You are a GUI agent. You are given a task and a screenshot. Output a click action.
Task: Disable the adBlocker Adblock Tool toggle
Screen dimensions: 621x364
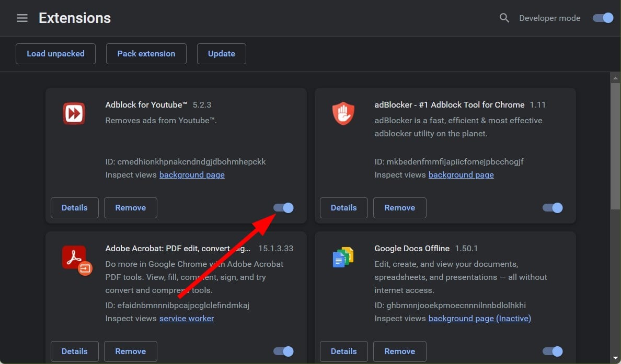pyautogui.click(x=553, y=208)
